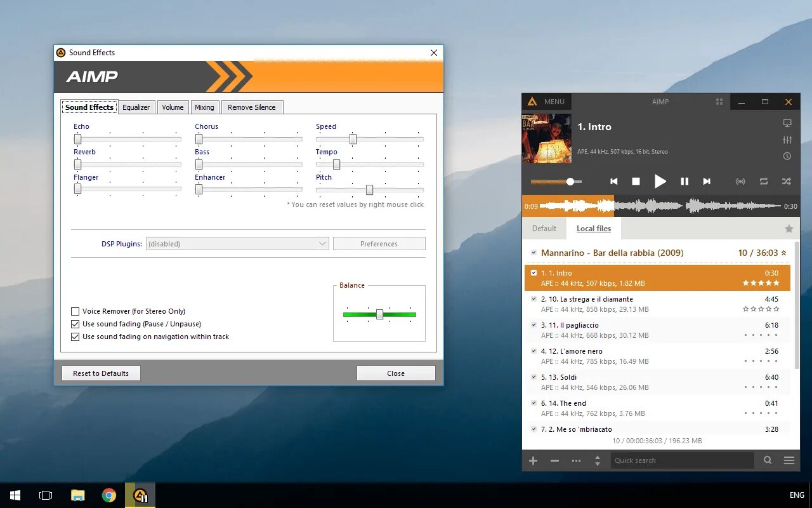
Task: Switch to the Default playlist tab
Action: click(x=544, y=229)
